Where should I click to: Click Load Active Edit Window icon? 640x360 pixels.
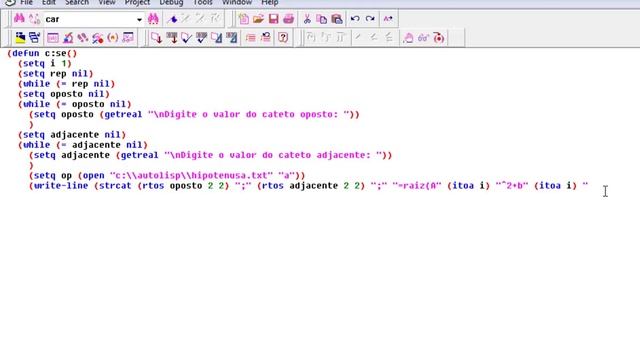click(156, 38)
